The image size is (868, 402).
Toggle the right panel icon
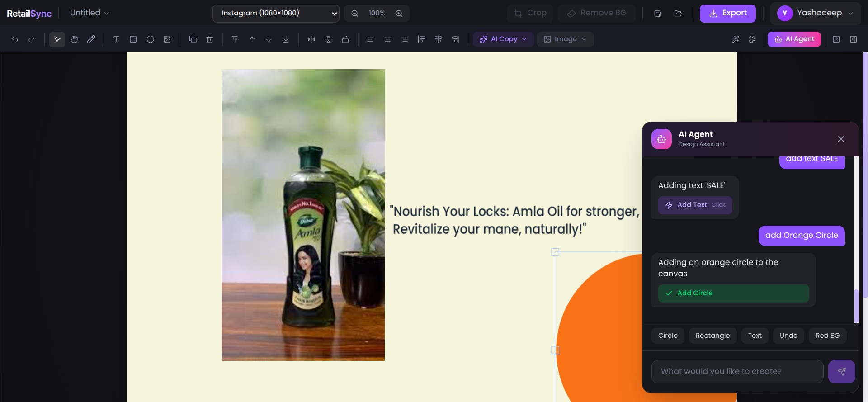pyautogui.click(x=854, y=39)
